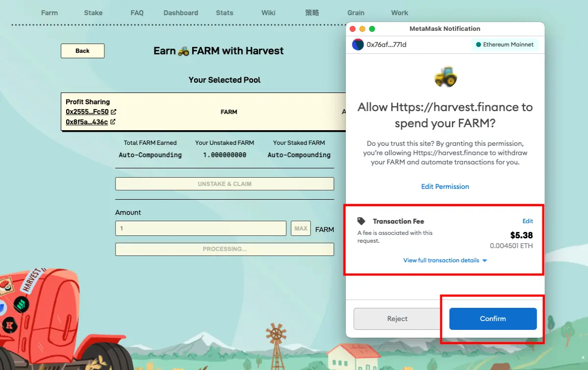Go to the Grain tab
Image resolution: width=588 pixels, height=370 pixels.
pos(356,13)
